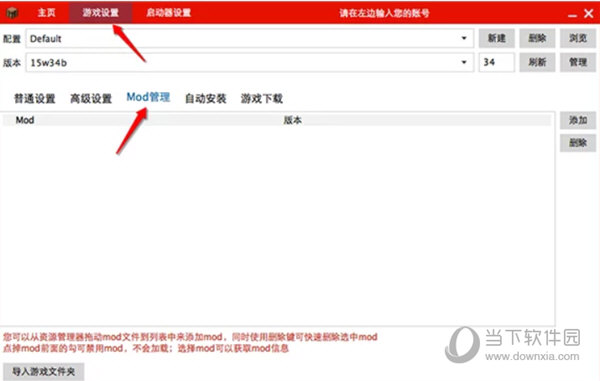Open the 启动器设置 tab

pos(168,13)
